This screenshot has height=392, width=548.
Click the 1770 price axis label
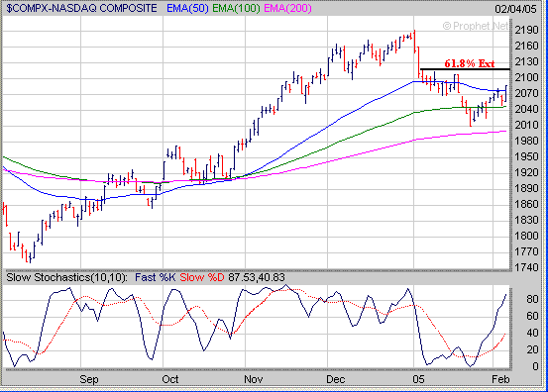point(526,251)
